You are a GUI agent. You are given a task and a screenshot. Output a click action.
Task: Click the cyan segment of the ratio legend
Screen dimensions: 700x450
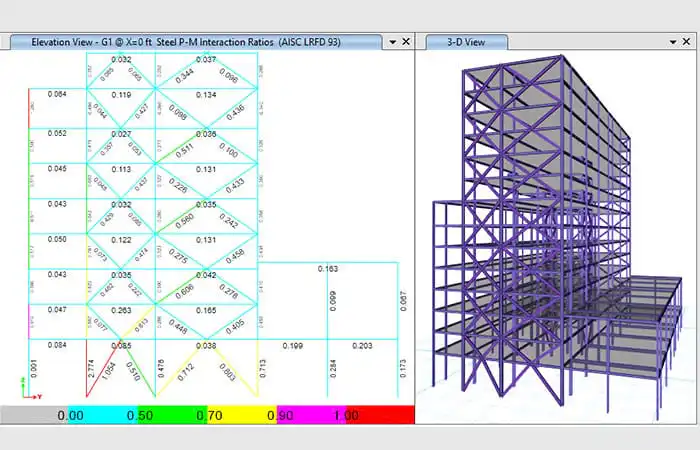pos(103,415)
